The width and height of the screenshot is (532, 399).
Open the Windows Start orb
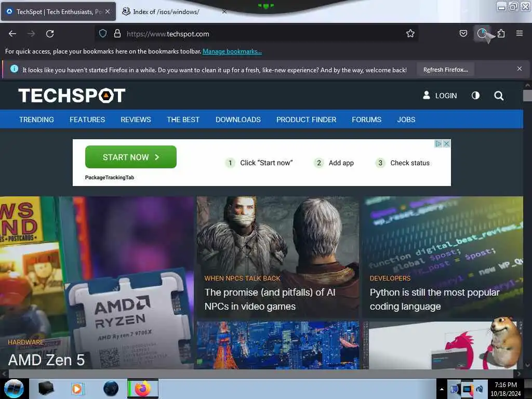[14, 389]
